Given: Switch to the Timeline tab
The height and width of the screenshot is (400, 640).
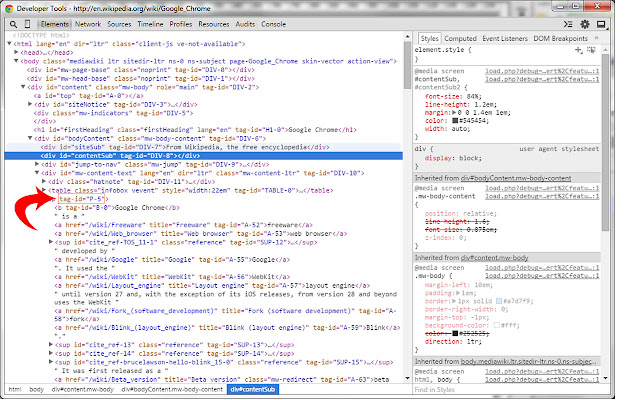Looking at the screenshot, I should 150,24.
